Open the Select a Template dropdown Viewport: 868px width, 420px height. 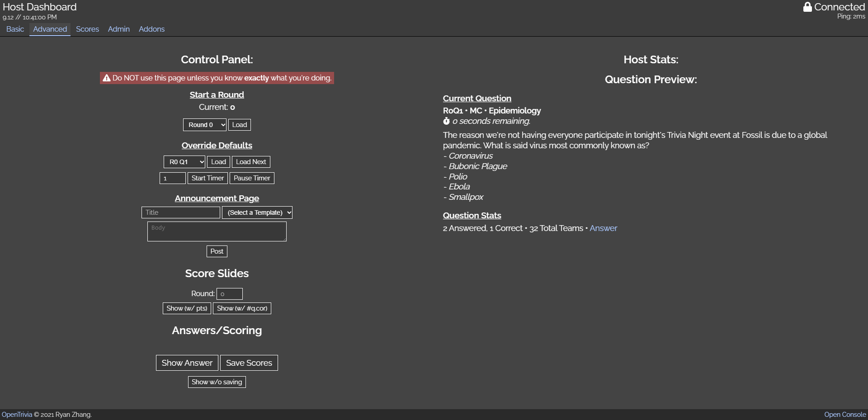tap(257, 212)
